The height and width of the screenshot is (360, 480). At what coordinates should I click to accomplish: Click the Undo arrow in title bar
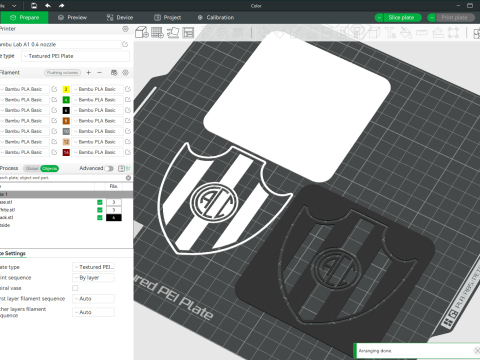(x=48, y=5)
